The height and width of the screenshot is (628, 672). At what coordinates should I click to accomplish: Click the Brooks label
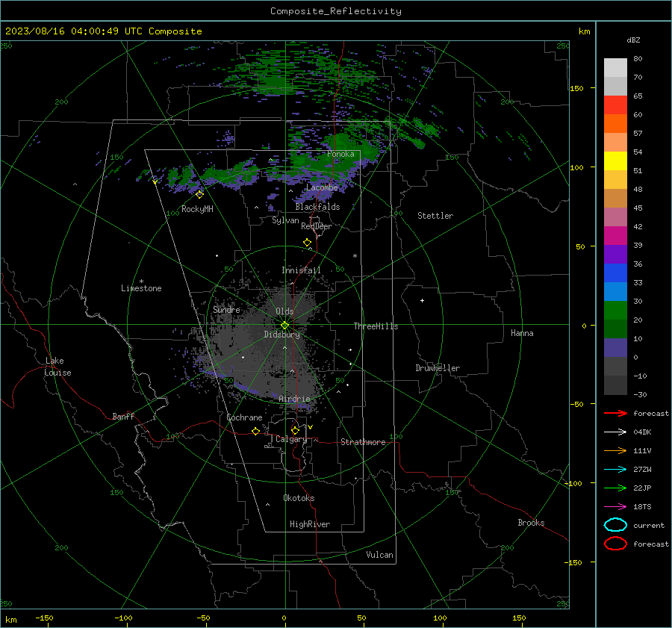531,523
